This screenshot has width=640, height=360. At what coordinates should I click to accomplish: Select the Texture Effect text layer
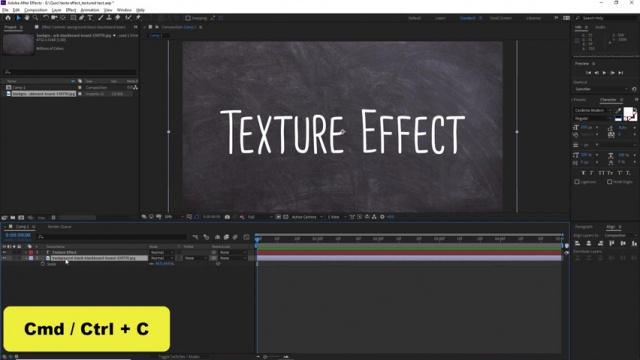(x=64, y=253)
